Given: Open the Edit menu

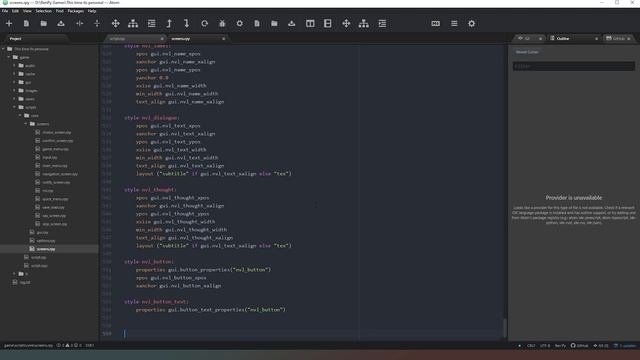Looking at the screenshot, I should pyautogui.click(x=16, y=11).
